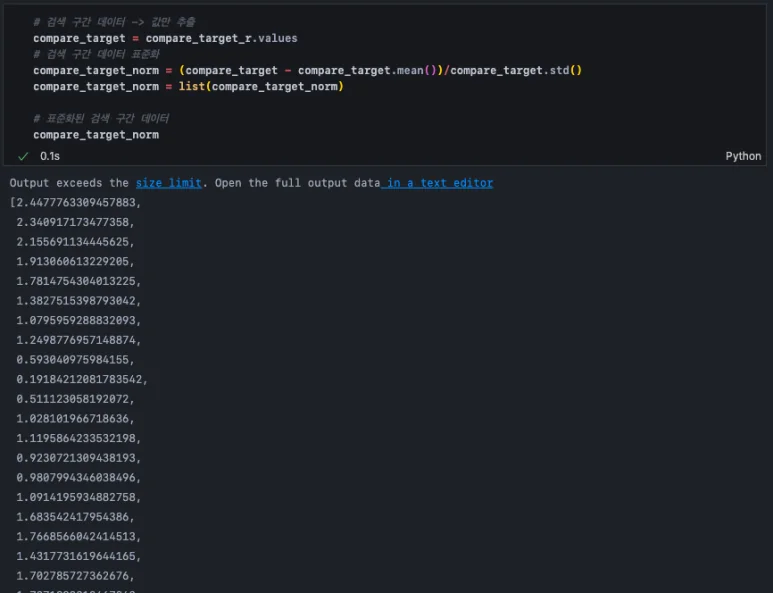
Task: Click the 0.1s execution time label
Action: 50,156
